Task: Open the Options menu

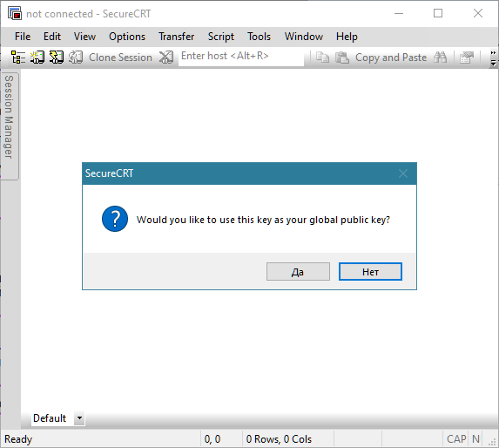Action: [127, 37]
